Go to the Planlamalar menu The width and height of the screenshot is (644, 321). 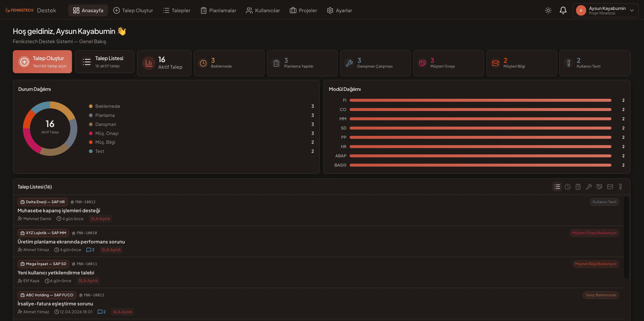click(218, 10)
